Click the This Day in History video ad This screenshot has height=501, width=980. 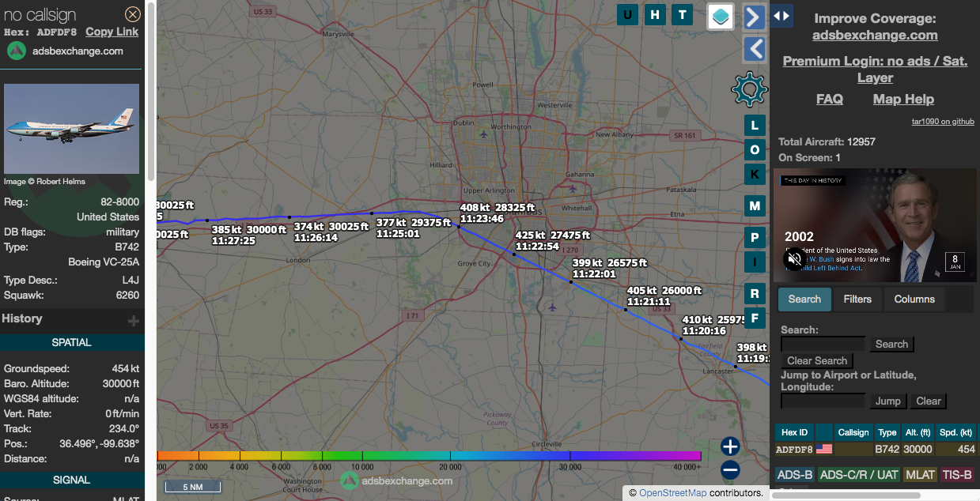pyautogui.click(x=875, y=225)
